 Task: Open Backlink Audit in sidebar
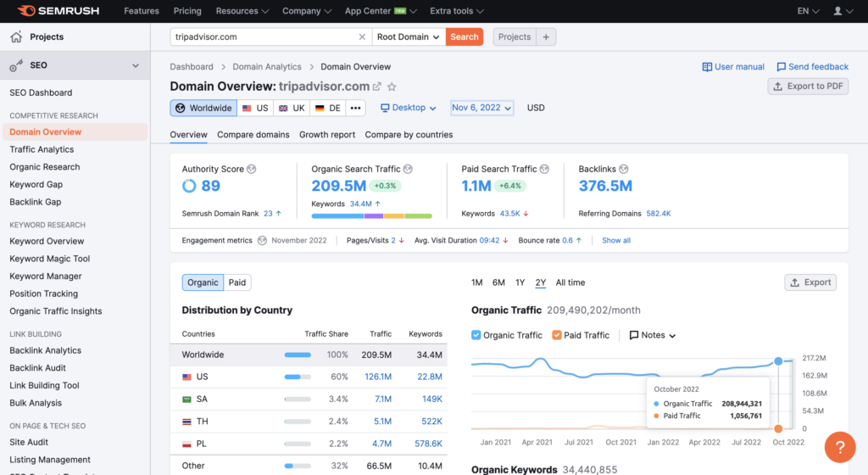click(37, 367)
